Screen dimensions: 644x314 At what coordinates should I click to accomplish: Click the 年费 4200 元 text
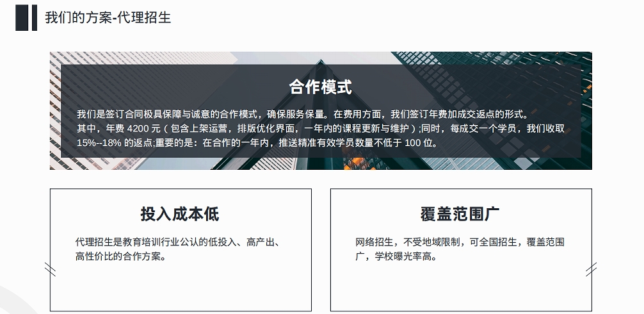pyautogui.click(x=133, y=129)
